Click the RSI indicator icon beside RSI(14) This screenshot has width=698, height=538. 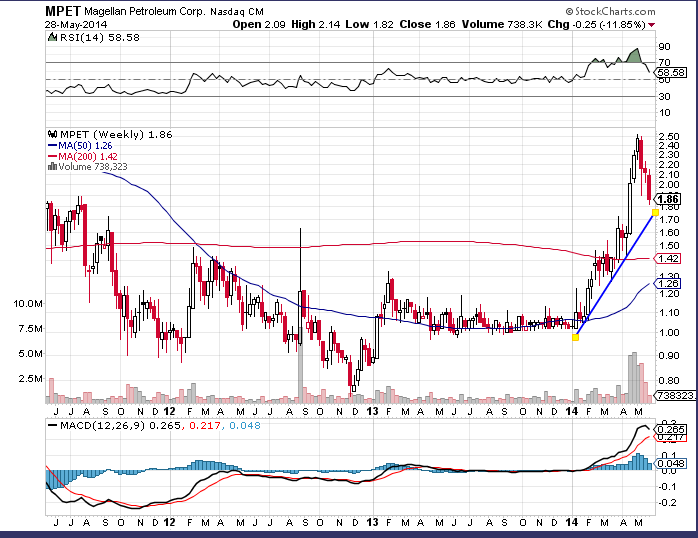click(53, 37)
